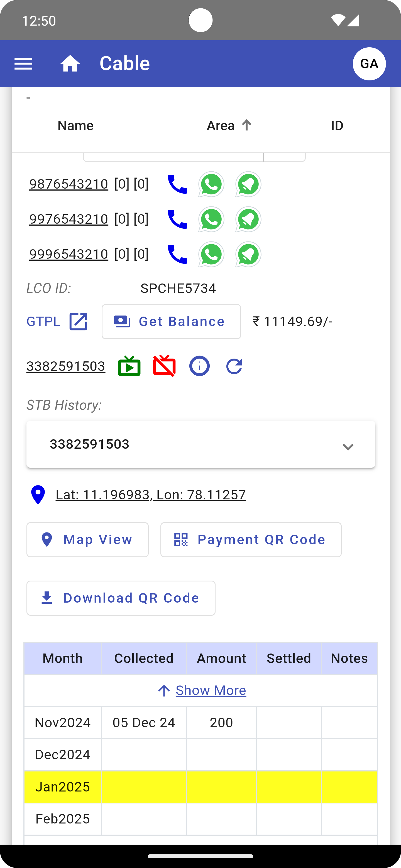Open the Payment QR Code

tap(251, 540)
